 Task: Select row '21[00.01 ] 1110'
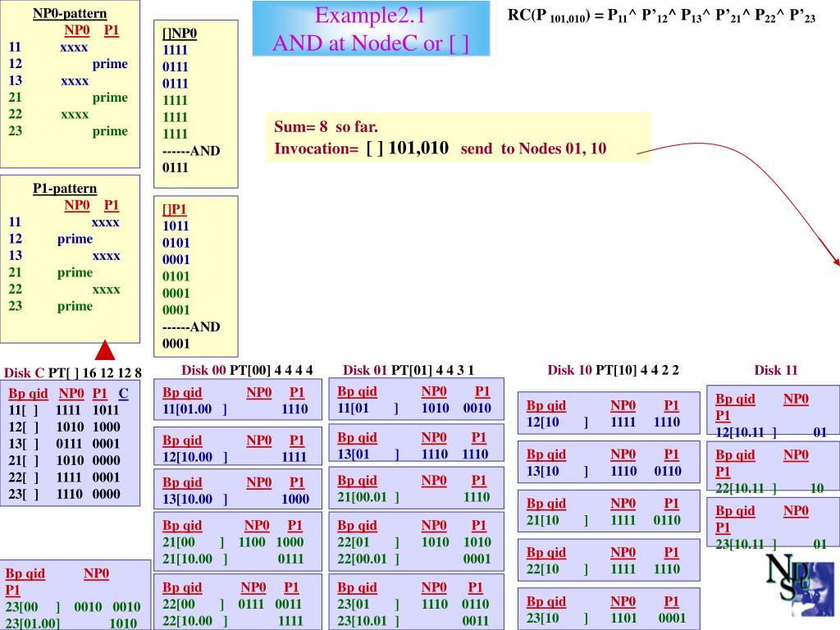coord(413,497)
